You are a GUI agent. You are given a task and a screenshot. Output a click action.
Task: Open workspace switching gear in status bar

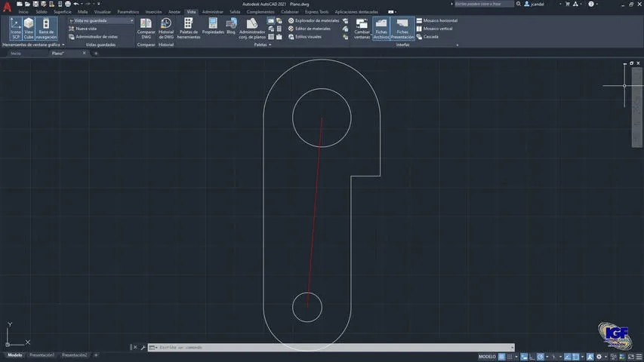[599, 357]
